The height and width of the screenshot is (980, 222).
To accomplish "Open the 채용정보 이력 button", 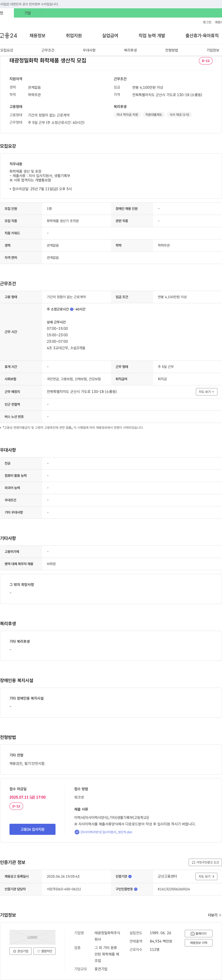I will [198, 942].
